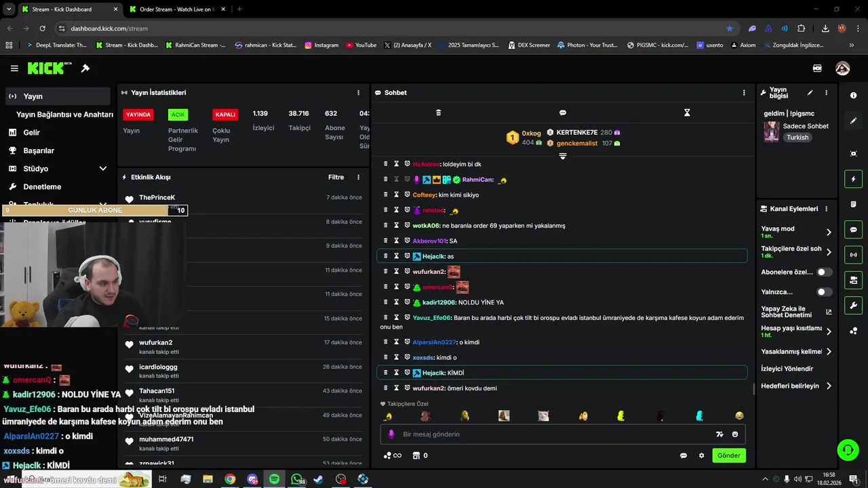868x488 pixels.
Task: Bookmark this page with the star icon
Action: pyautogui.click(x=730, y=28)
